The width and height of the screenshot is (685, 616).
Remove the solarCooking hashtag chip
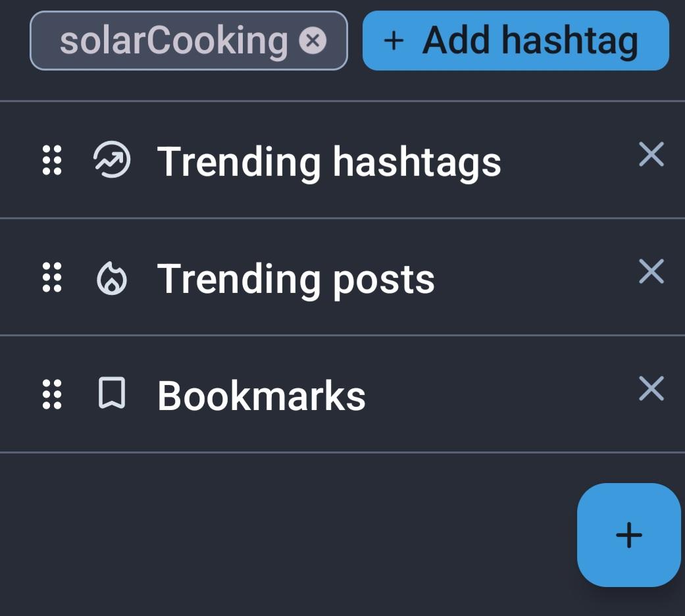coord(313,41)
